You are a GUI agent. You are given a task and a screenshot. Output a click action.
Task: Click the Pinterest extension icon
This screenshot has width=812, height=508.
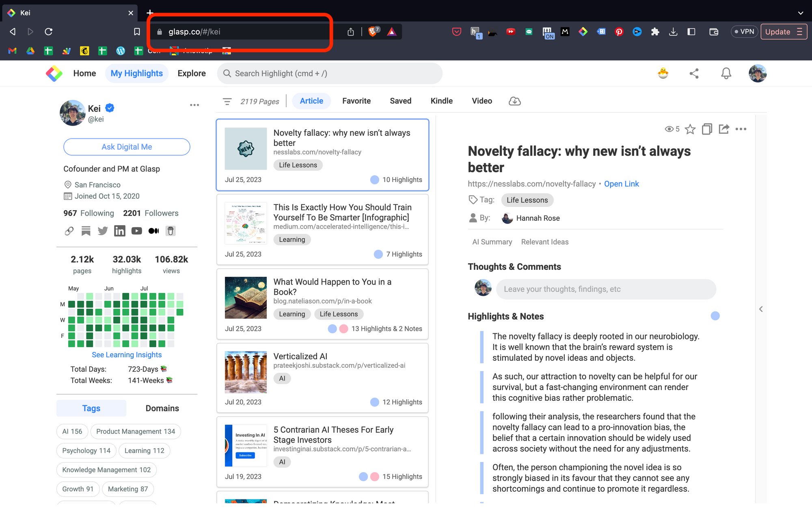619,32
